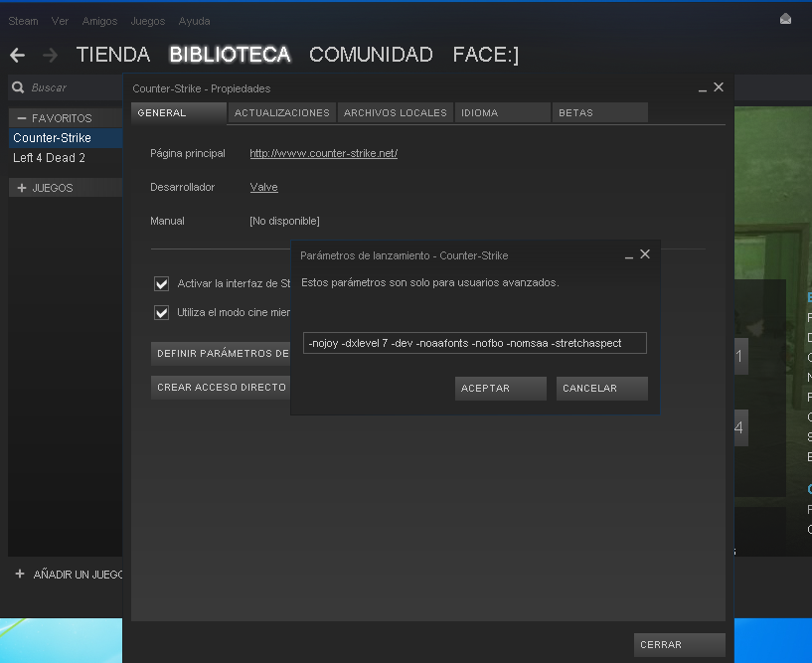Click AÑADIR UN JUEGO label
This screenshot has width=812, height=663.
[78, 575]
